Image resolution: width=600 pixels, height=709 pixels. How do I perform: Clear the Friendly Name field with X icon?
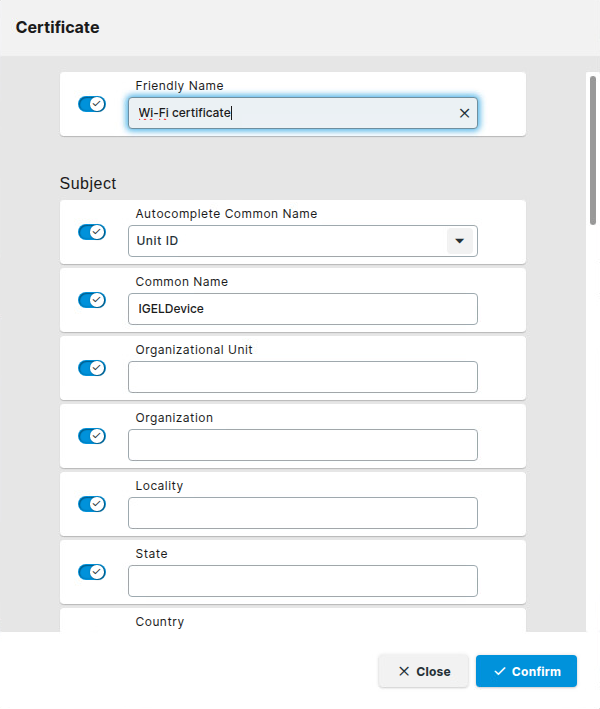(x=464, y=113)
